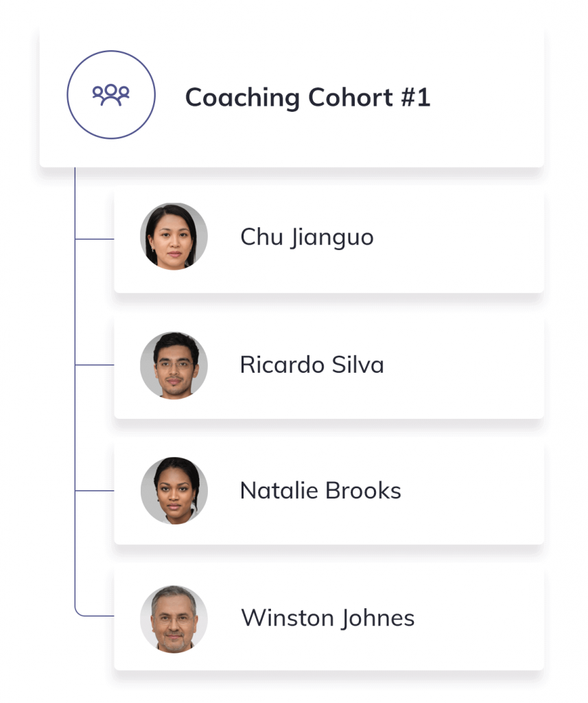Image resolution: width=588 pixels, height=703 pixels.
Task: Open Winston Johnes's profile photo
Action: pos(174,618)
